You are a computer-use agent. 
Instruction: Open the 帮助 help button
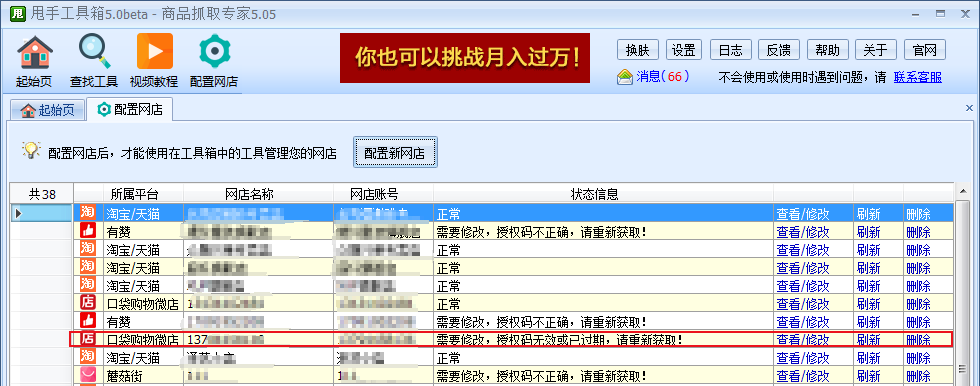tap(828, 50)
